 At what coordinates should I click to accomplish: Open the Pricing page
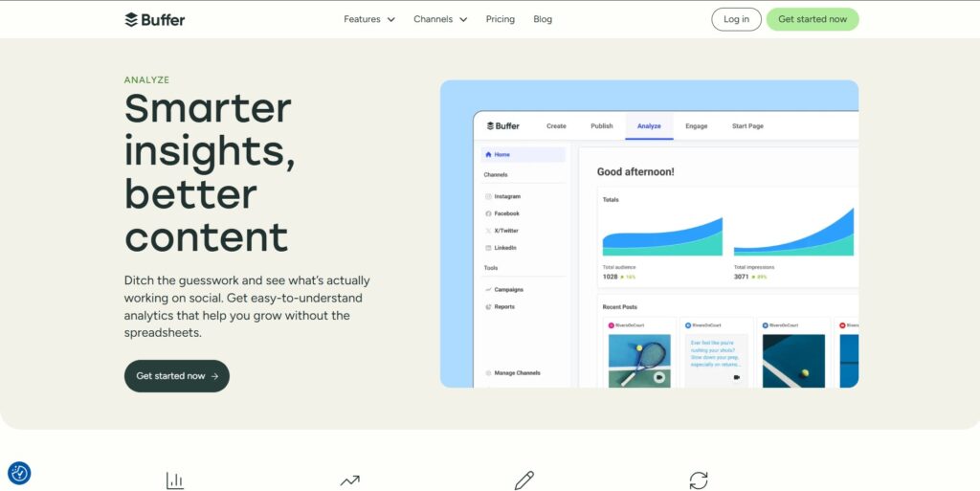coord(500,19)
